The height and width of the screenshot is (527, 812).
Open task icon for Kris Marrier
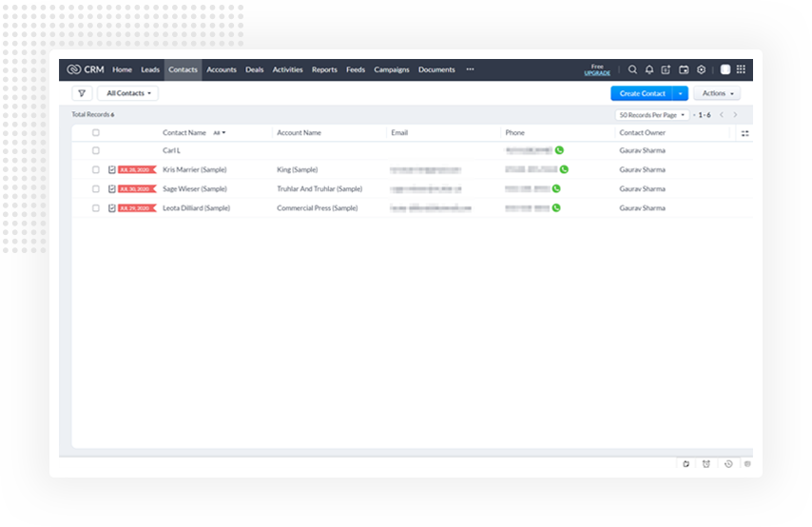[x=112, y=169]
